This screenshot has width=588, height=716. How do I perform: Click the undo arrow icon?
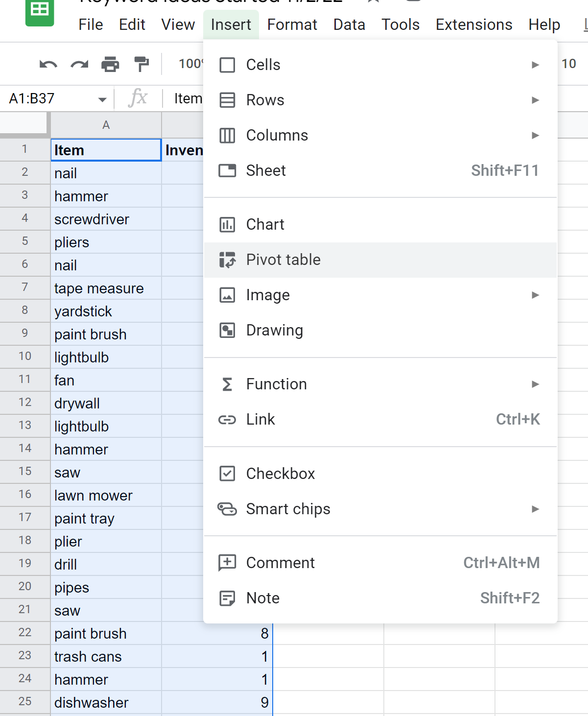tap(48, 64)
